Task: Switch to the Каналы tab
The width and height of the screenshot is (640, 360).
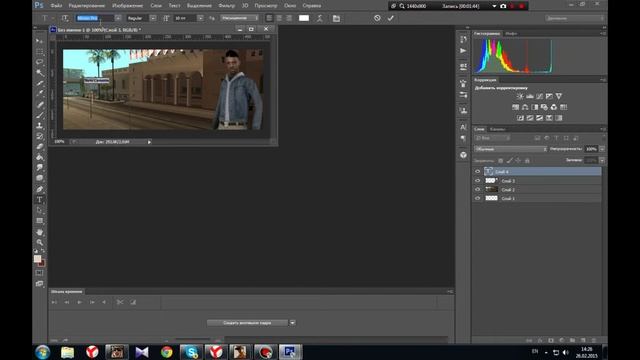Action: [x=498, y=129]
